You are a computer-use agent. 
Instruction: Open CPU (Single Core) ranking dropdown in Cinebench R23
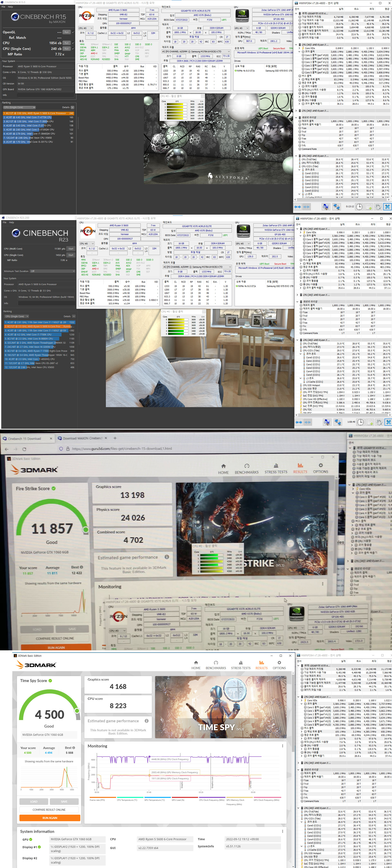click(x=17, y=316)
